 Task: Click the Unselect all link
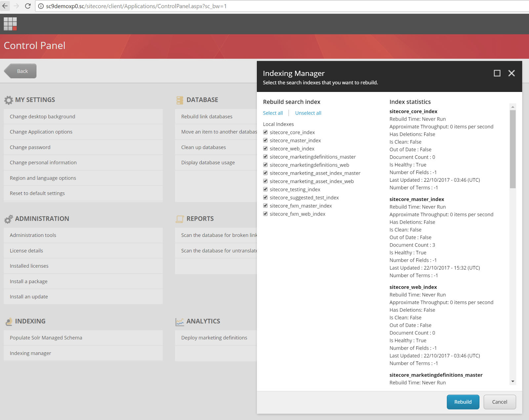(308, 113)
